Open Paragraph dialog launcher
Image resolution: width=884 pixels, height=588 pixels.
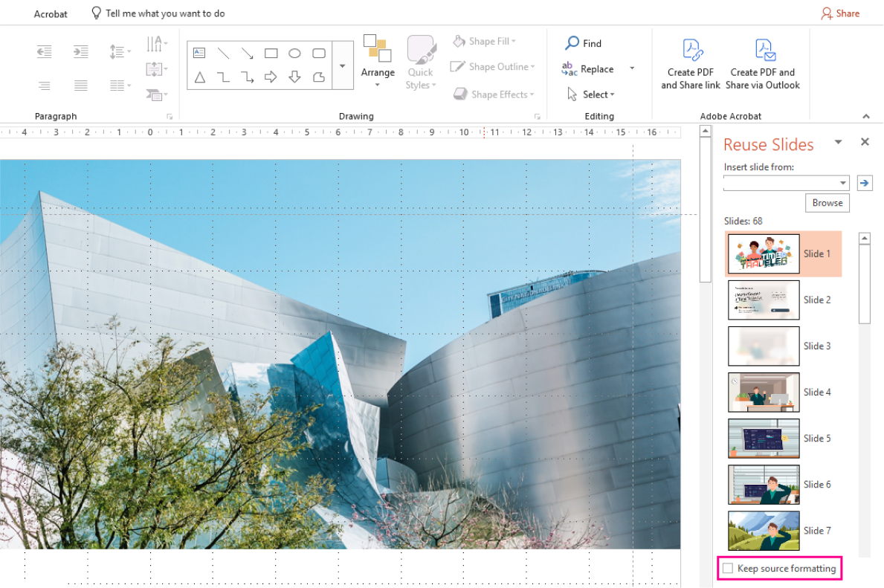169,117
